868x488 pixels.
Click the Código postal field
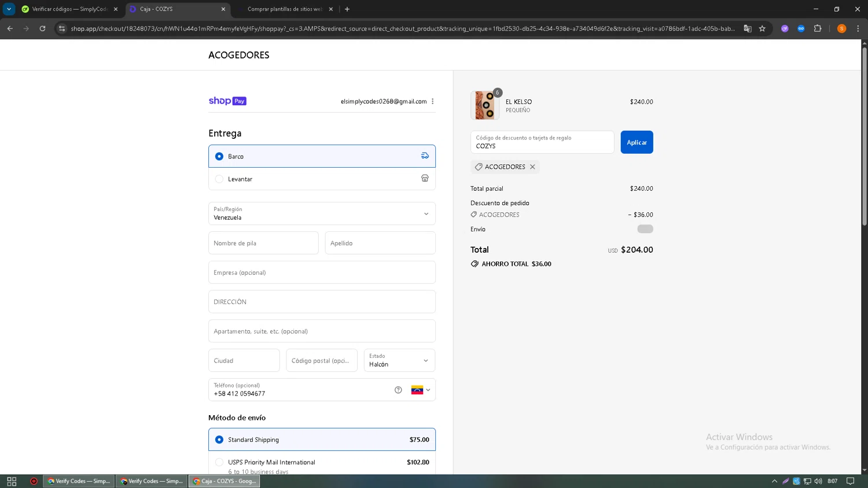322,360
